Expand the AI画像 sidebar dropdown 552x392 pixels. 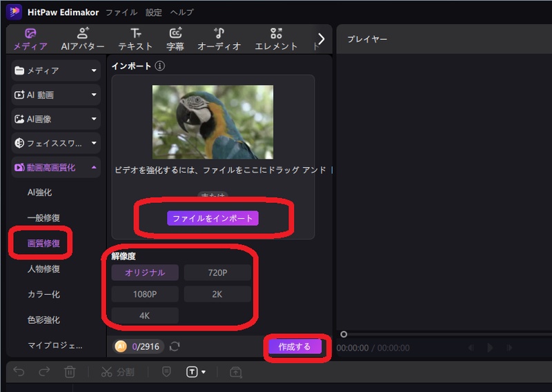click(x=56, y=119)
